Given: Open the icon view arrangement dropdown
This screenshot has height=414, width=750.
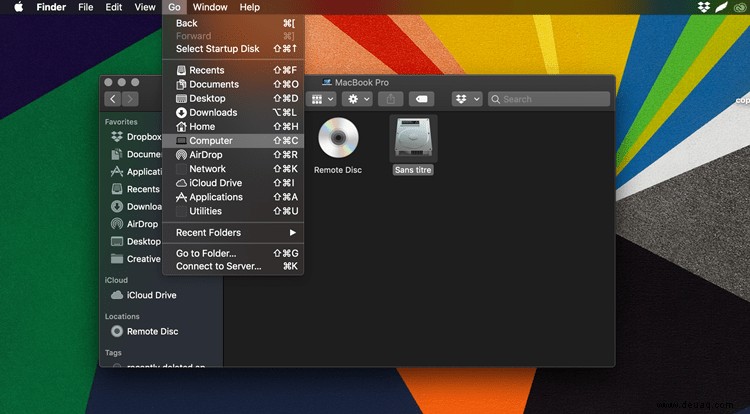Looking at the screenshot, I should point(321,99).
